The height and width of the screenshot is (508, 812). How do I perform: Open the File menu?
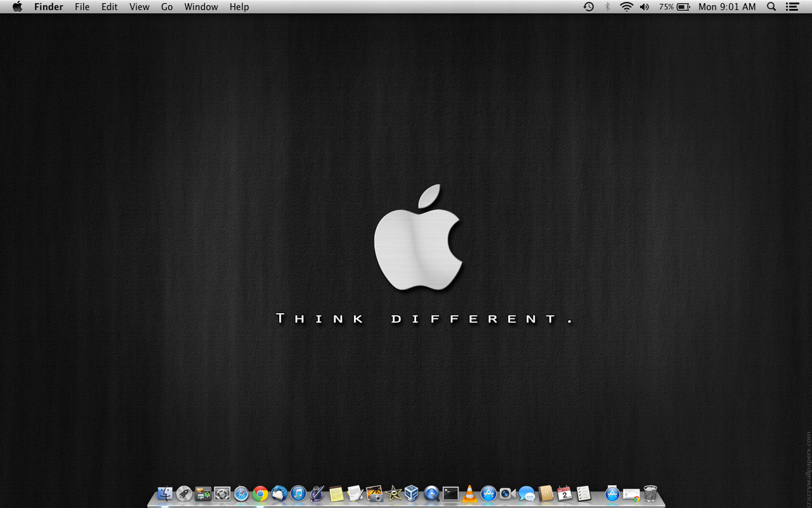coord(82,7)
